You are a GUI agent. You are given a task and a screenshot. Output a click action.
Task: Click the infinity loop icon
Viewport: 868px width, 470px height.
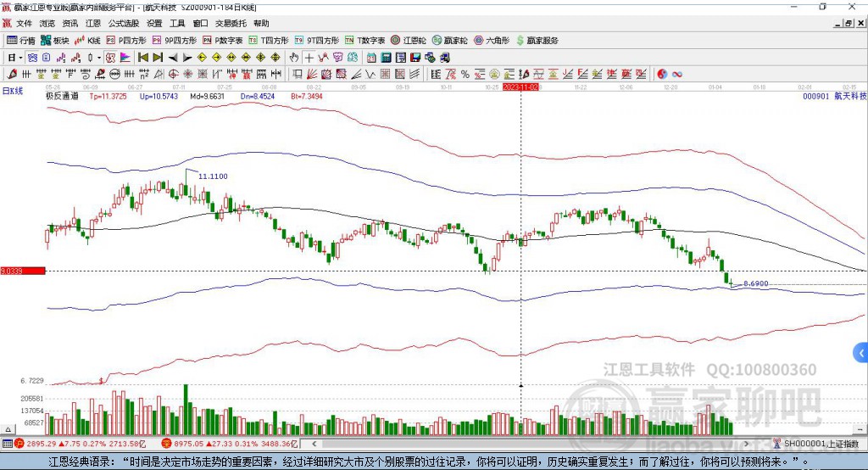(x=676, y=75)
